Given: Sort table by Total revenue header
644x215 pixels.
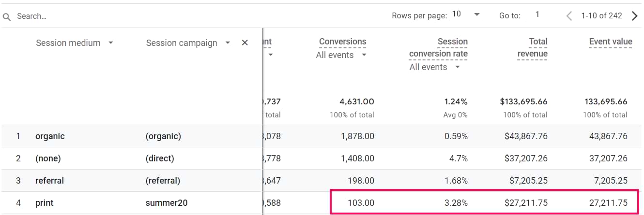Looking at the screenshot, I should click(532, 47).
